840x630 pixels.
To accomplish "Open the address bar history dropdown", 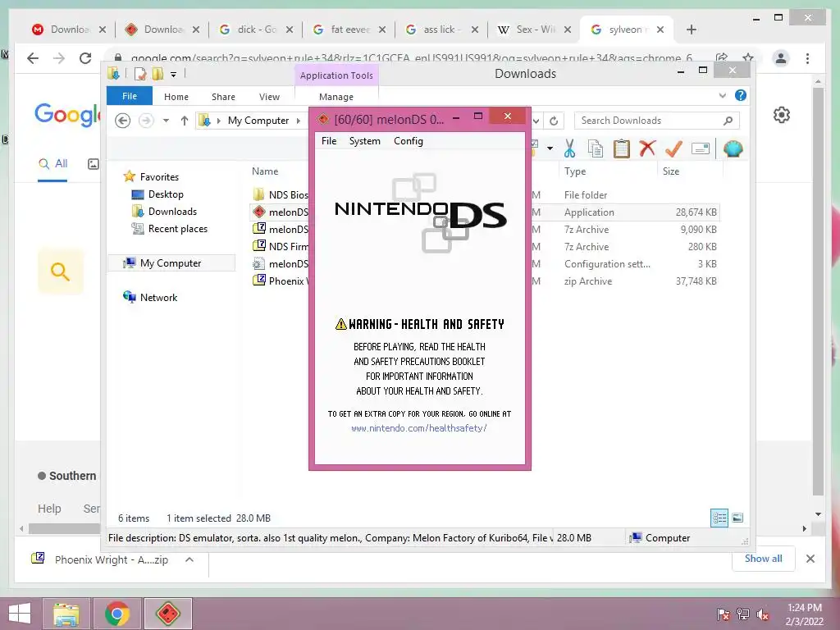I will click(536, 121).
